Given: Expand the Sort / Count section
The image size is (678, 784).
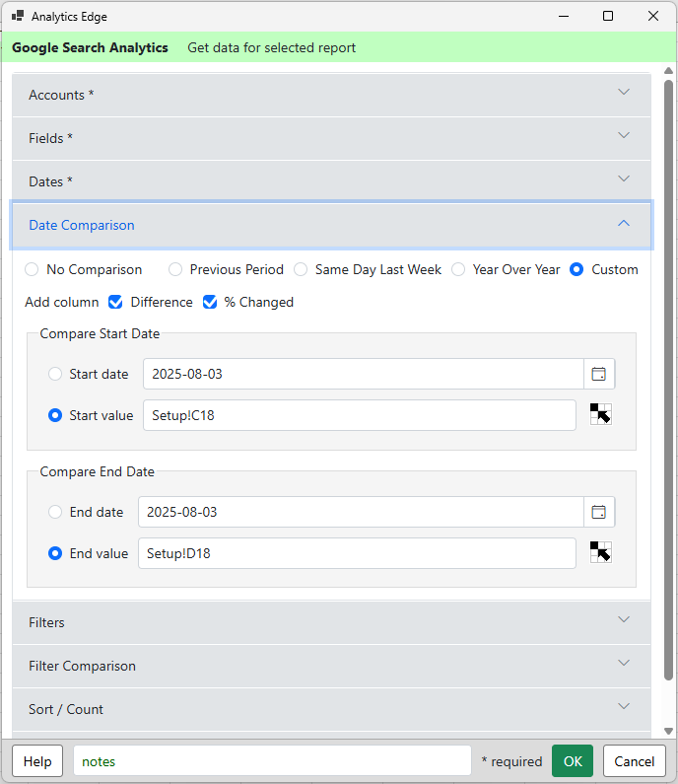Looking at the screenshot, I should (x=332, y=709).
